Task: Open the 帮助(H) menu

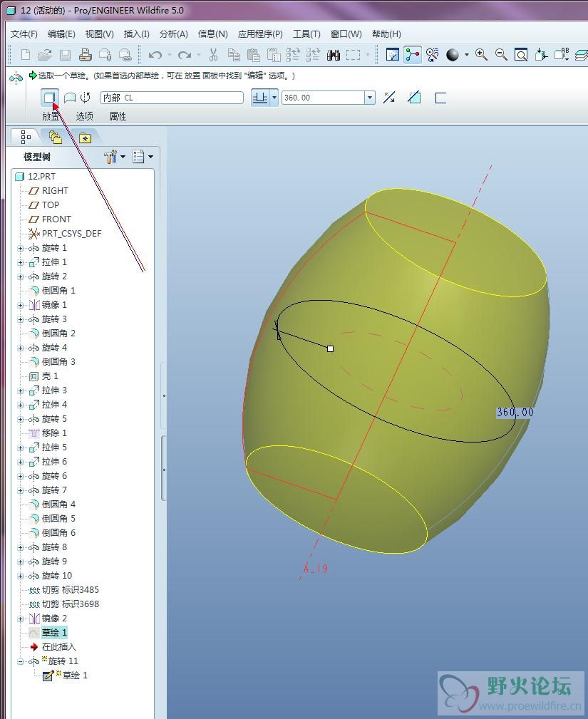Action: (386, 34)
